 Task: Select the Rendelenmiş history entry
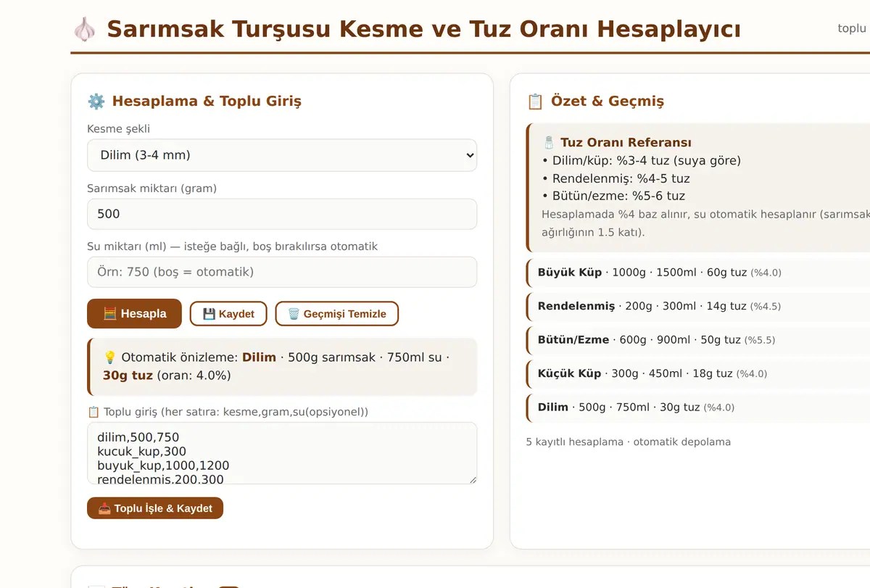[x=698, y=306]
